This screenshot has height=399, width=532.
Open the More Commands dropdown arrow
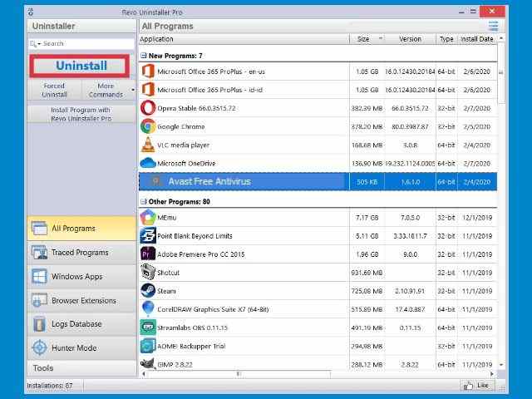click(x=133, y=90)
